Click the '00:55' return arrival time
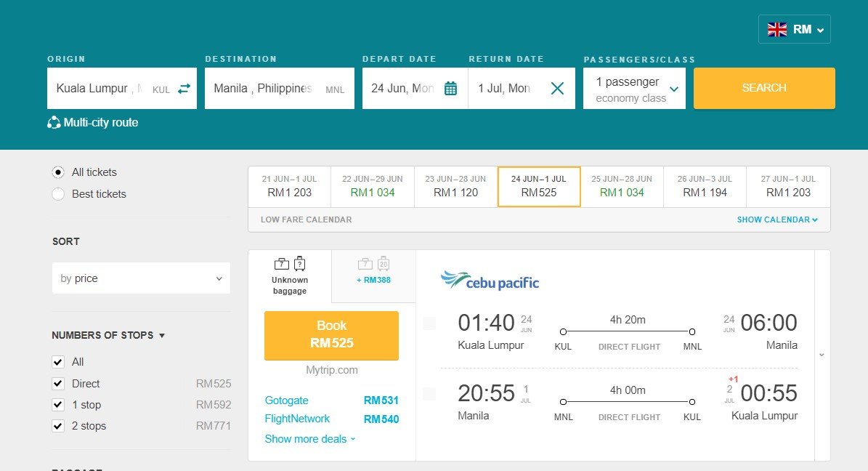This screenshot has height=471, width=868. coord(769,393)
